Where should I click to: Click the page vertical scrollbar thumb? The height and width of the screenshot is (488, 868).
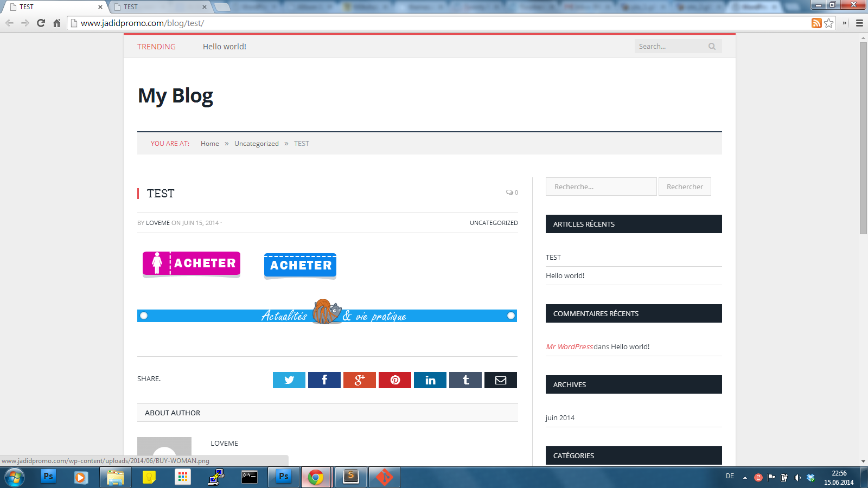click(863, 138)
